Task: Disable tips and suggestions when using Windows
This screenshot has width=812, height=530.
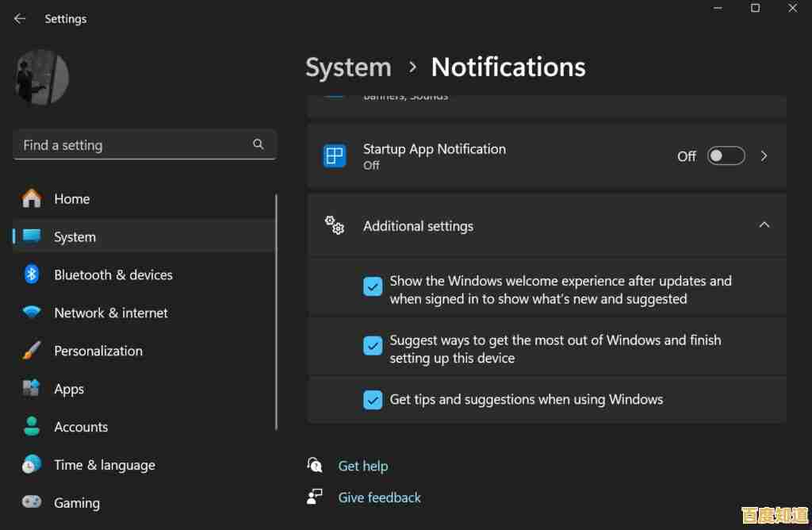Action: pyautogui.click(x=373, y=400)
